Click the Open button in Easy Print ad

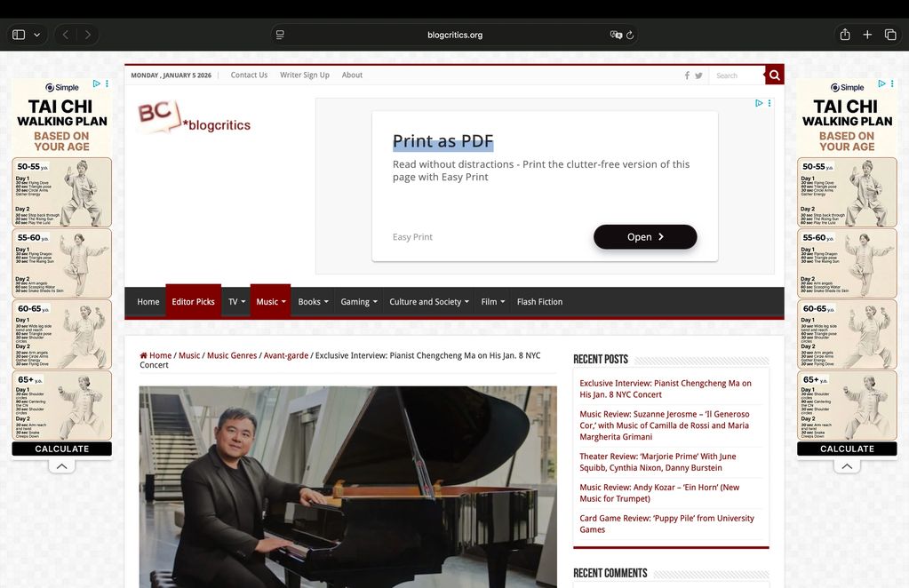(x=645, y=237)
